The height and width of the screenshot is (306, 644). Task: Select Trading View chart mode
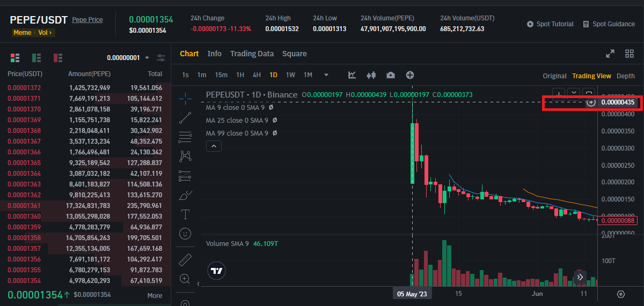coord(591,76)
